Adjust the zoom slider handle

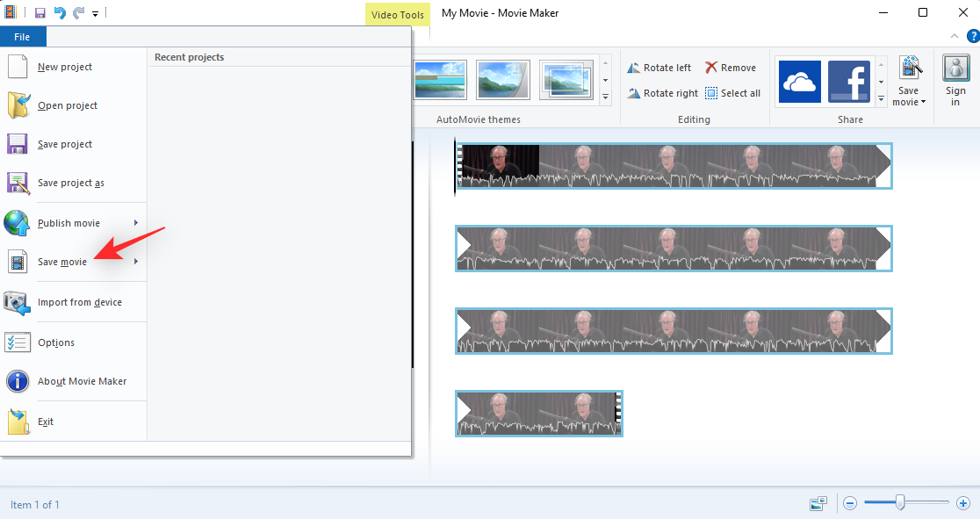click(x=900, y=502)
